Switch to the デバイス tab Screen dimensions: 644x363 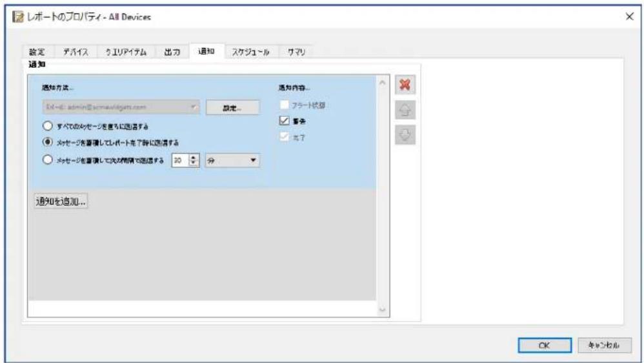pyautogui.click(x=75, y=52)
